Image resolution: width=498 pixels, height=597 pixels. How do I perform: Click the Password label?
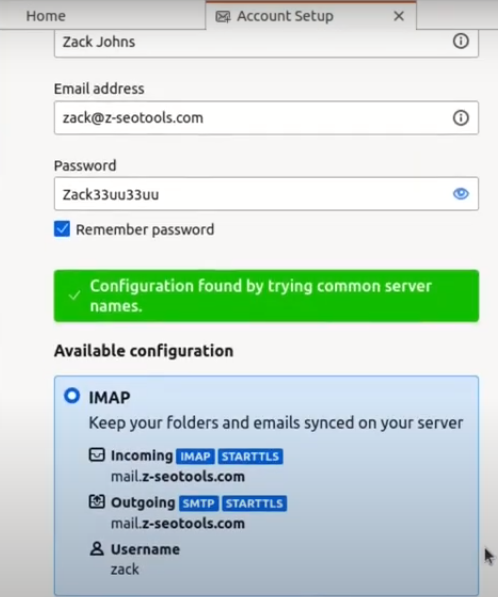coord(85,166)
